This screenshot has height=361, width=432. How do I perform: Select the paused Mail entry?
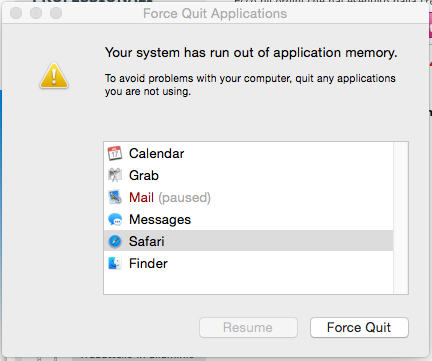248,197
